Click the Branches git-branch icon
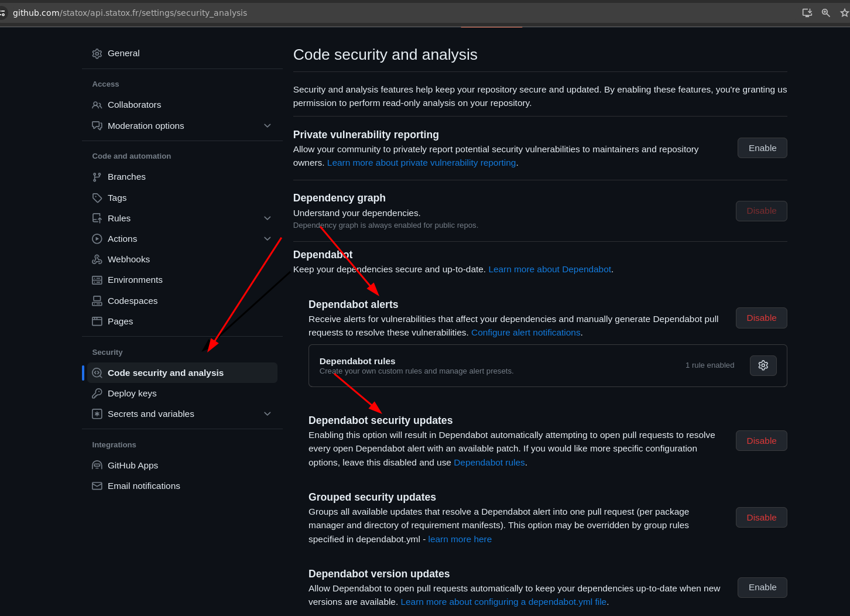Image resolution: width=850 pixels, height=616 pixels. [x=97, y=177]
